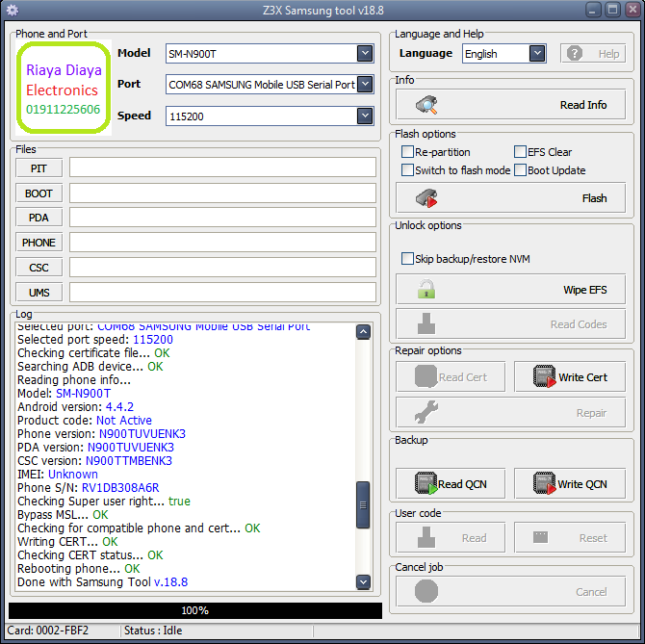
Task: Click the PHONE file path field
Action: point(222,243)
